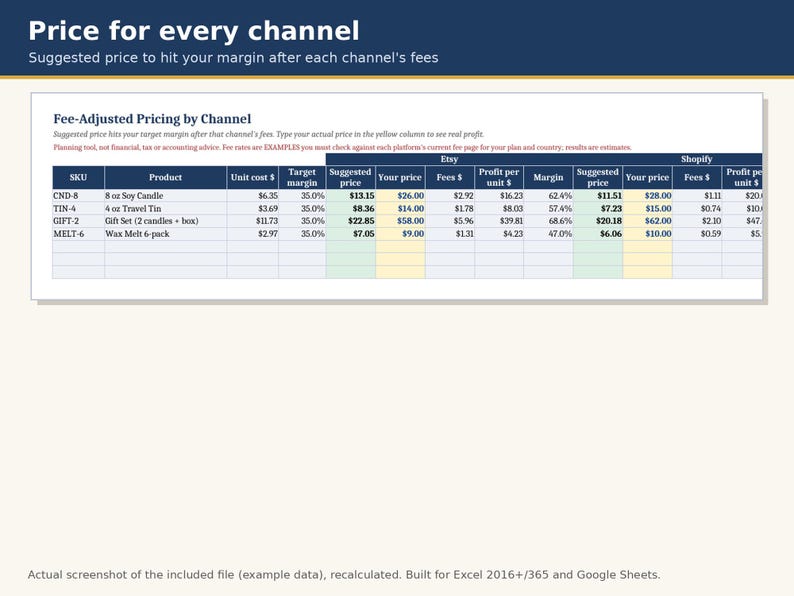Click the $5.96 Etsy fees cell
Viewport: 794px width, 596px height.
coord(450,221)
